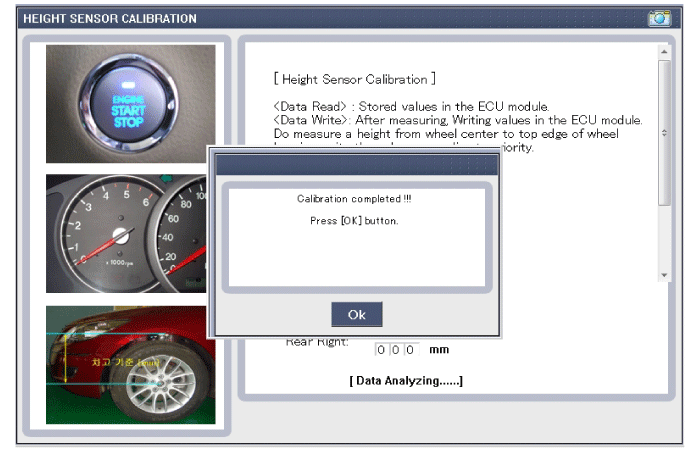Click the Ok button in the dialog
Viewport: 700px width, 452px height.
pyautogui.click(x=357, y=314)
